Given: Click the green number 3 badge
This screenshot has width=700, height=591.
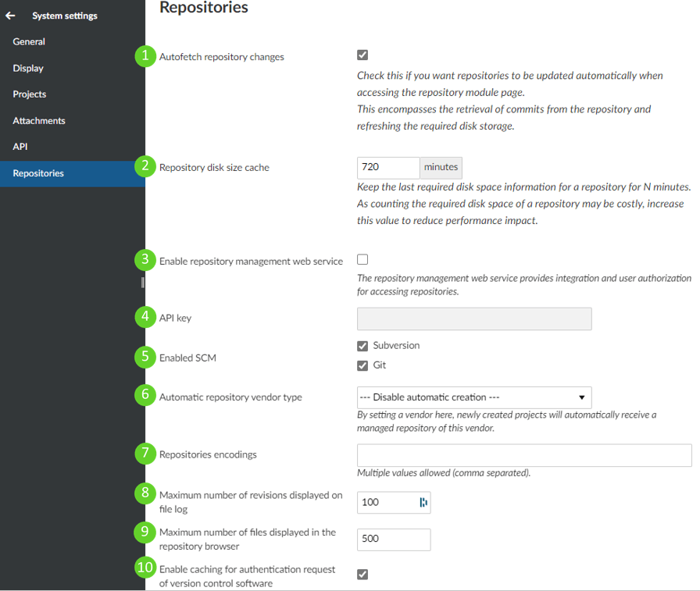Looking at the screenshot, I should point(145,261).
